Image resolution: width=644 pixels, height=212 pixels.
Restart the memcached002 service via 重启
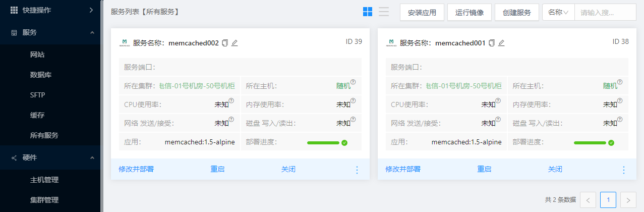click(217, 169)
